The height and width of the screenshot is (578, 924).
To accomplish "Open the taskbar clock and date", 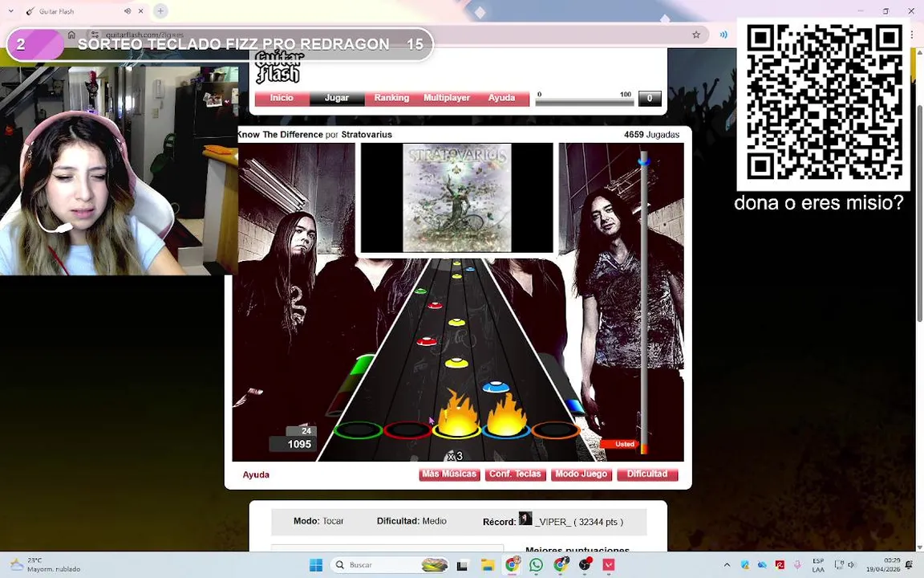I will click(x=883, y=565).
